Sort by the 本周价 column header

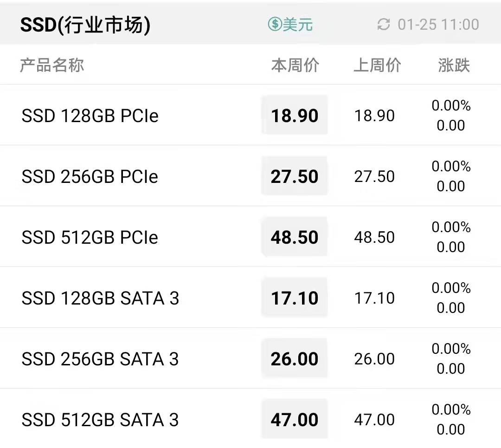tap(295, 65)
